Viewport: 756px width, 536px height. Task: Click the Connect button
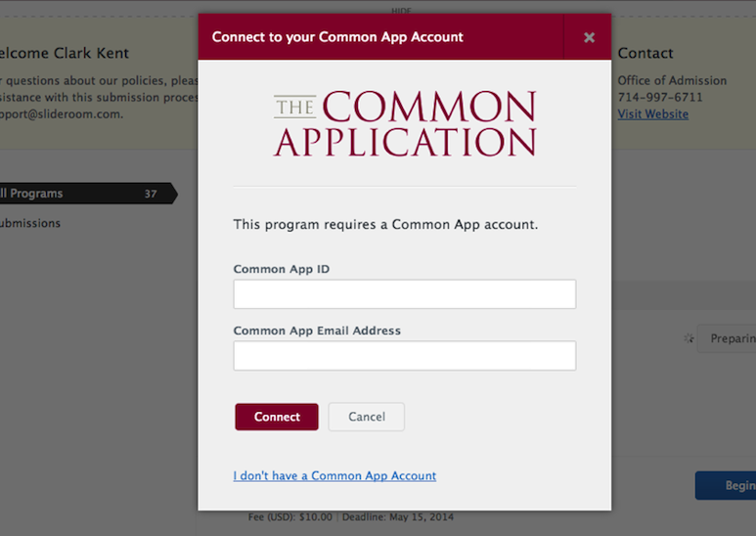(277, 417)
